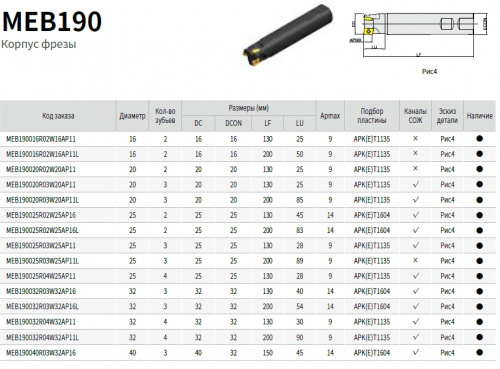Click LU value 89 in MEB190025R03W25AP11L row

(x=300, y=261)
